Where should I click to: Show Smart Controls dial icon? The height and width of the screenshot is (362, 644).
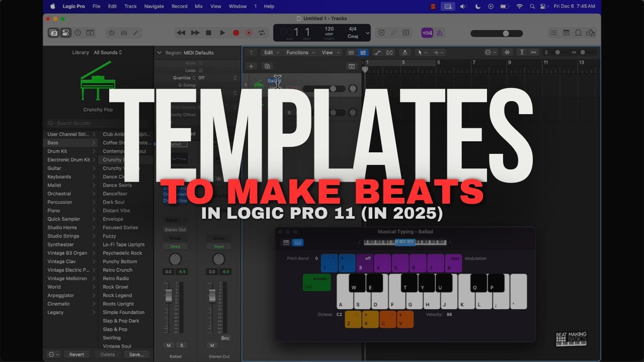pyautogui.click(x=111, y=33)
